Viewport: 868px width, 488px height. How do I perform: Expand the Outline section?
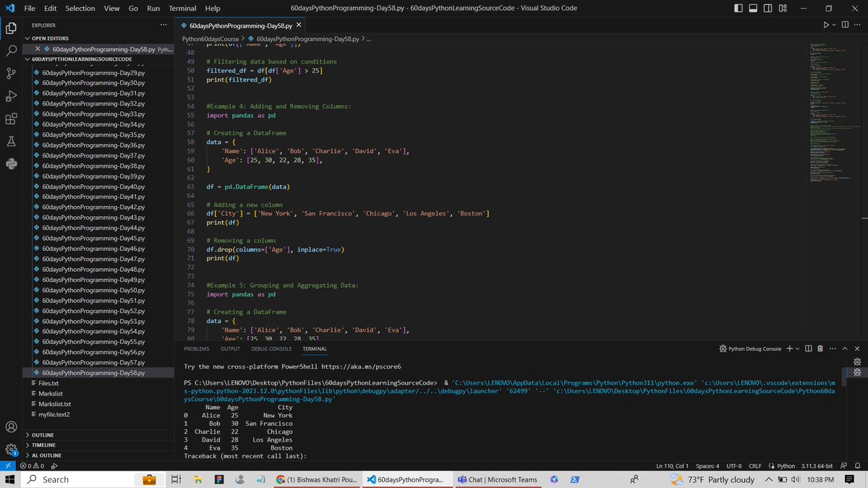[98, 435]
